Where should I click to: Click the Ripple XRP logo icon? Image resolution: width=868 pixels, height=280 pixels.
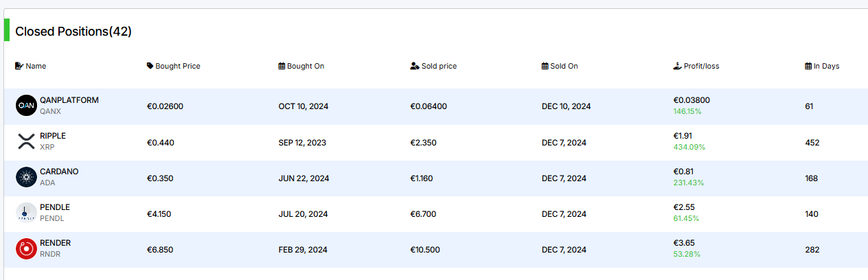(x=26, y=141)
